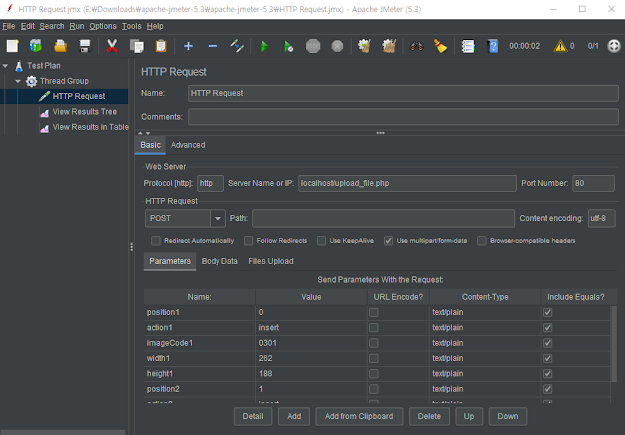This screenshot has width=625, height=435.
Task: Select the View Results Tree listener icon
Action: [44, 112]
